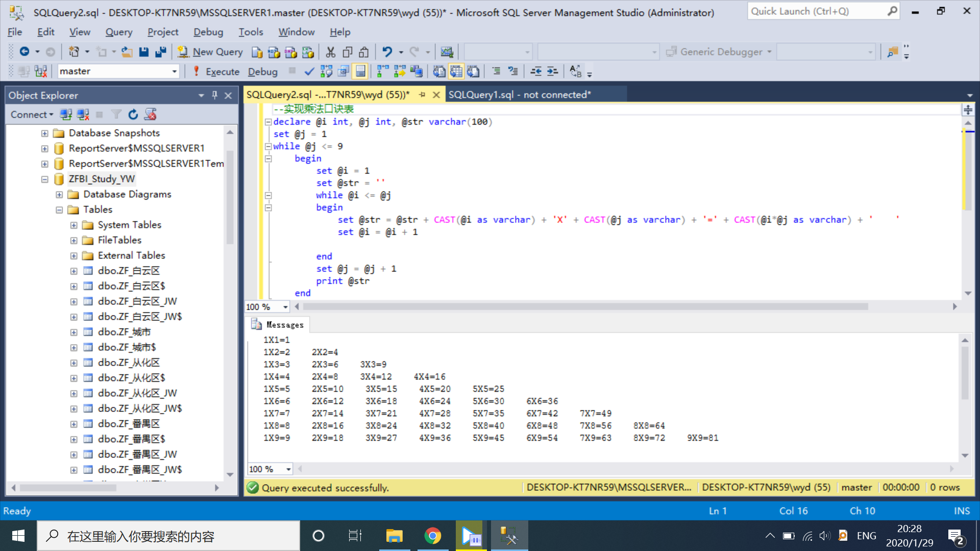Click the Parse checkmark icon

coord(309,71)
